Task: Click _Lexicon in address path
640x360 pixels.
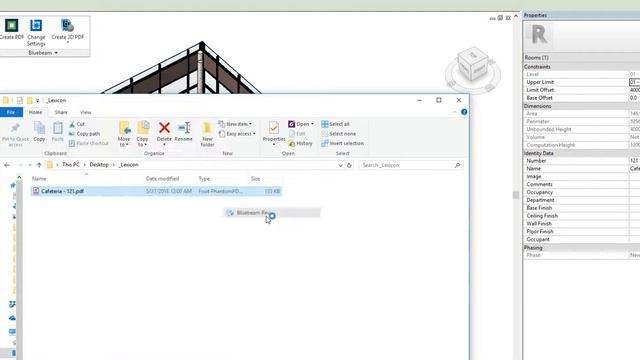Action: [129, 165]
